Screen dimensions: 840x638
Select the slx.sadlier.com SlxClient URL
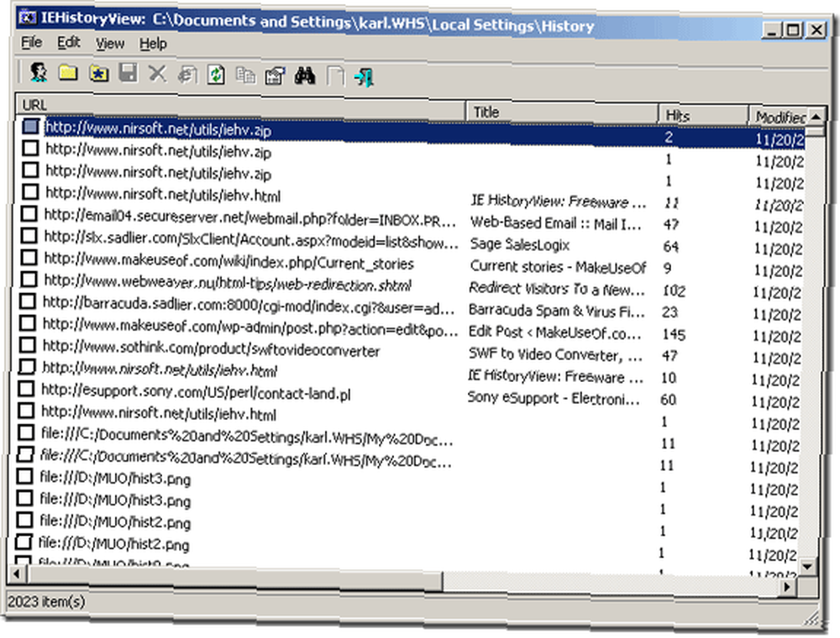[251, 240]
